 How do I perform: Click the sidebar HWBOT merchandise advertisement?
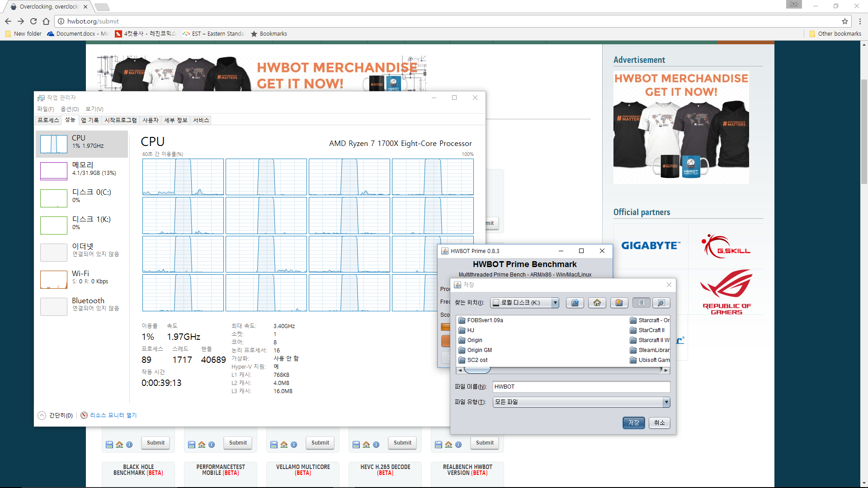681,128
